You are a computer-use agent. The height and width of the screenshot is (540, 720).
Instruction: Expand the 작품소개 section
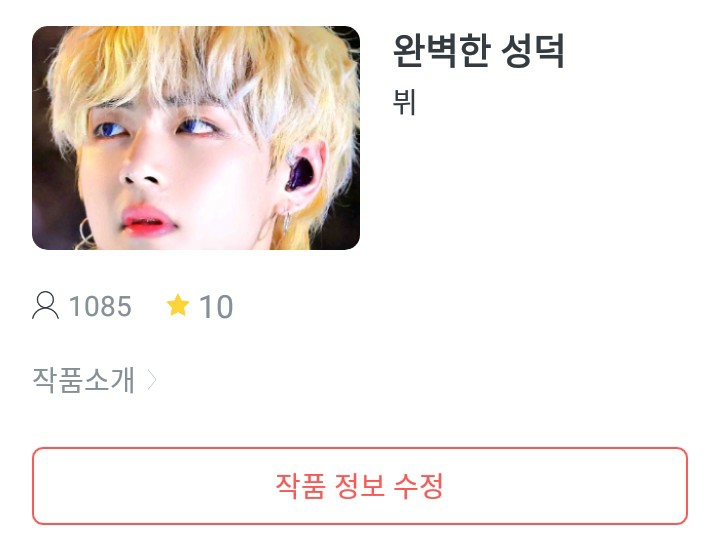point(95,380)
